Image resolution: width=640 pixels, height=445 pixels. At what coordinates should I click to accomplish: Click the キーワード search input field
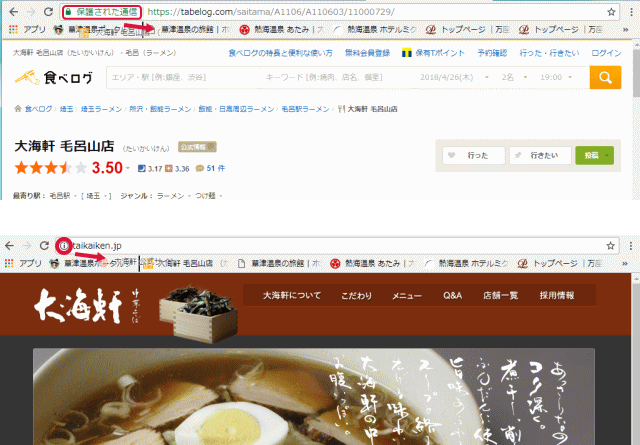pos(339,77)
